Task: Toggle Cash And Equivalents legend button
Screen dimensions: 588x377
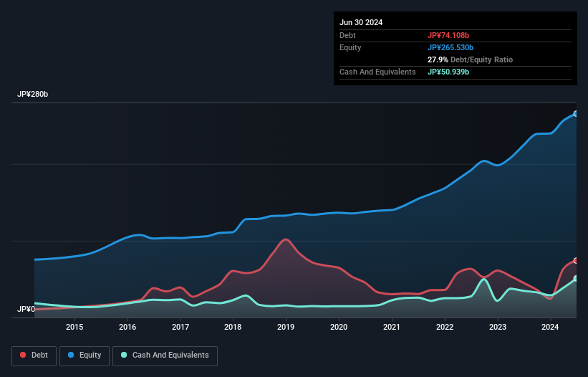Action: point(165,355)
